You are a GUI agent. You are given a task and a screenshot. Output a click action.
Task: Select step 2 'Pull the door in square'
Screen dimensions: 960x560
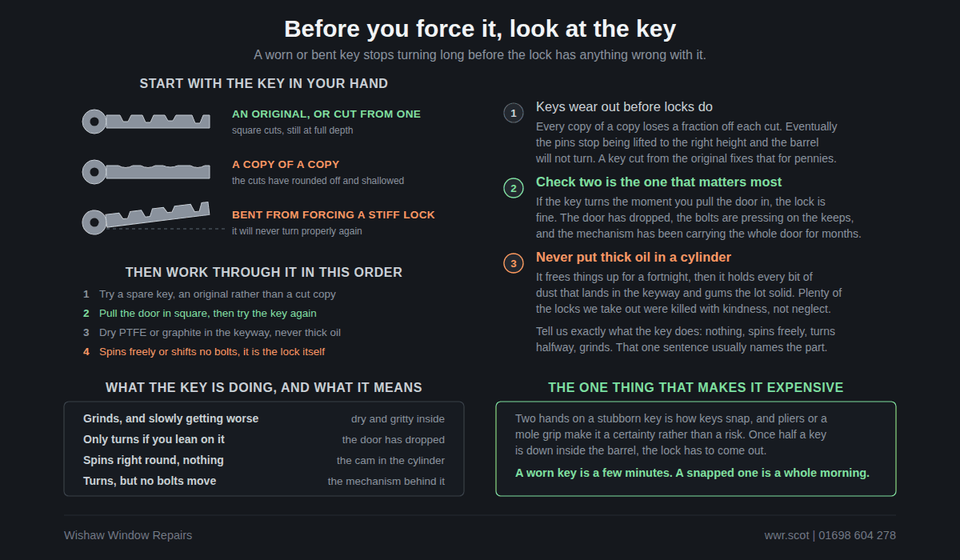(x=200, y=314)
